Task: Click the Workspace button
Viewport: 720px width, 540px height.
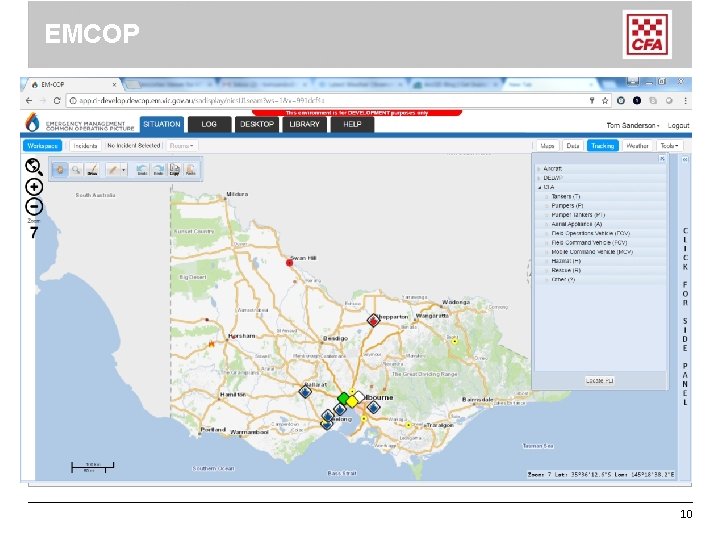Action: click(x=42, y=146)
